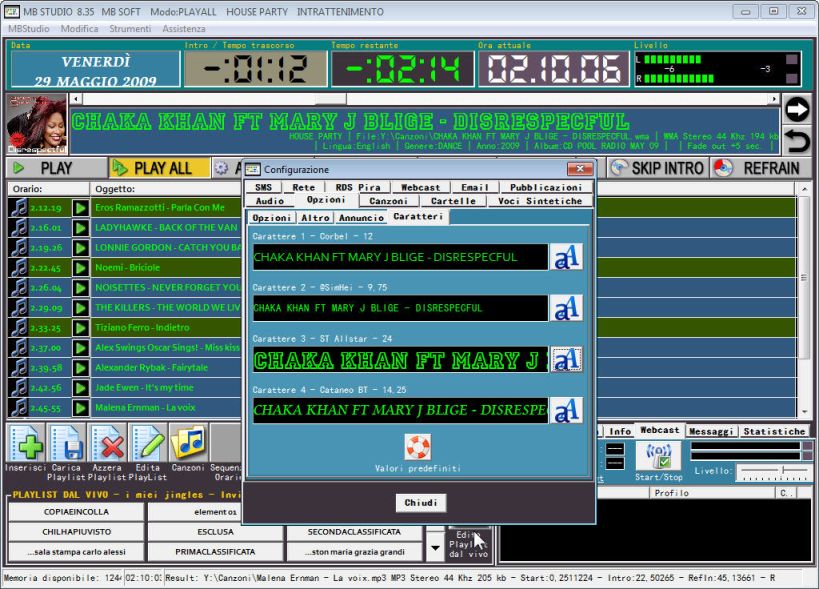
Task: Play the Tiziano Ferro - Indietro row
Action: tap(80, 328)
